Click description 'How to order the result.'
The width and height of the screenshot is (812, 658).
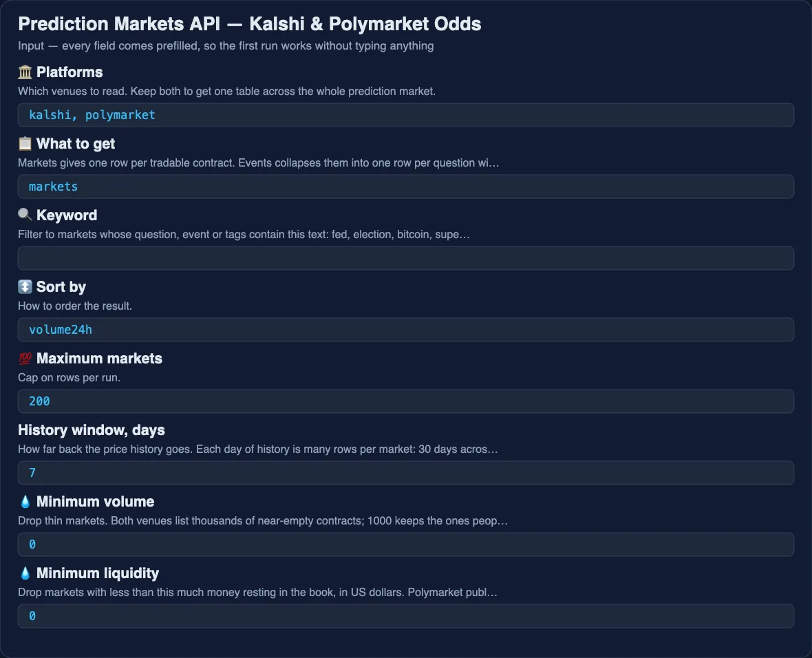(x=75, y=306)
